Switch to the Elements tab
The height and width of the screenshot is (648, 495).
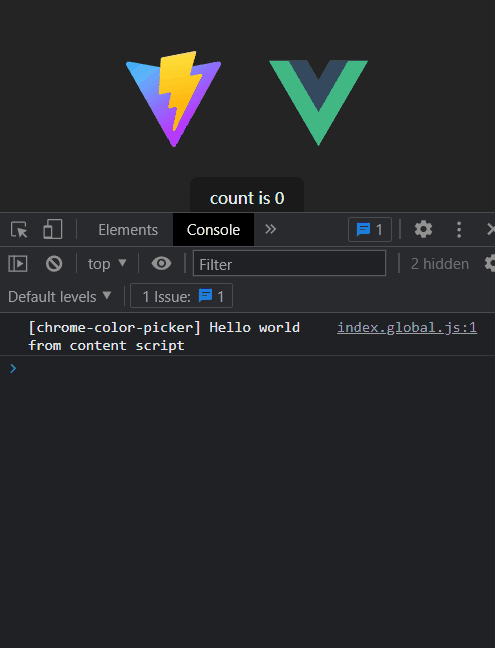tap(128, 230)
